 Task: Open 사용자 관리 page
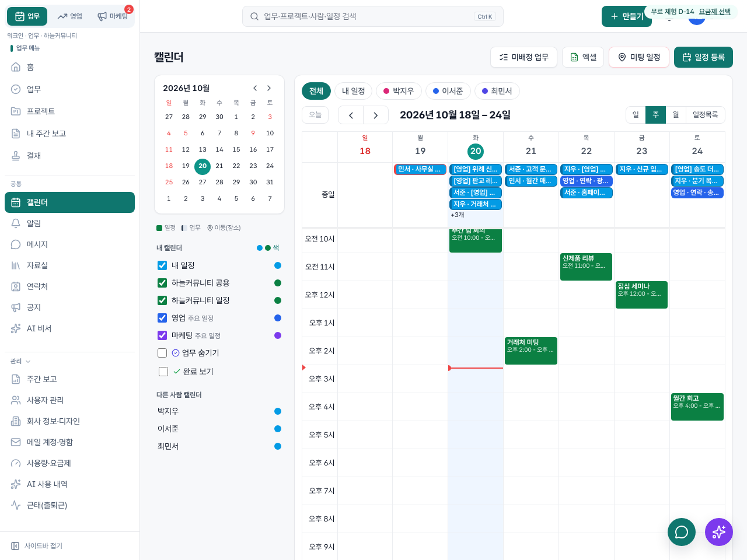[x=69, y=400]
